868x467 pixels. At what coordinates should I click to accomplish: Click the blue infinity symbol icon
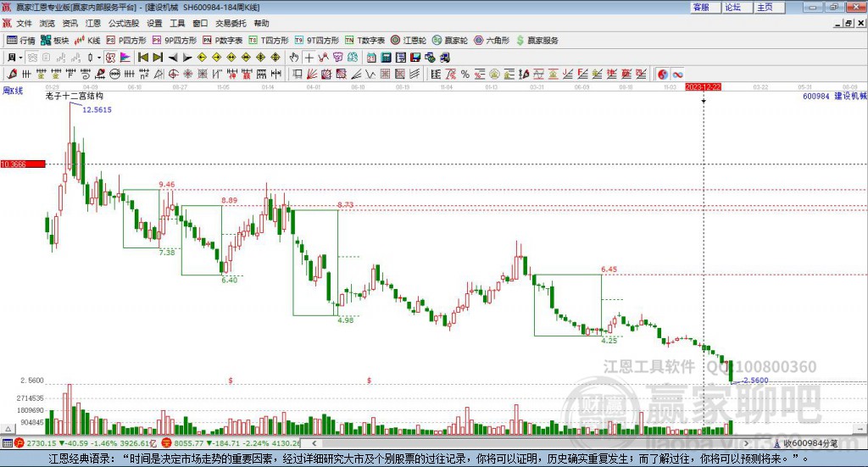(x=677, y=74)
